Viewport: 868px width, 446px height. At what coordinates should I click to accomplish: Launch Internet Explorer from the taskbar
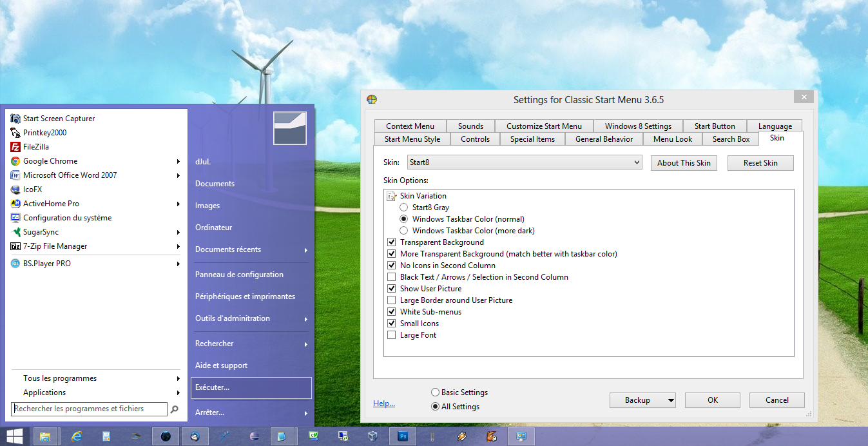click(x=77, y=436)
